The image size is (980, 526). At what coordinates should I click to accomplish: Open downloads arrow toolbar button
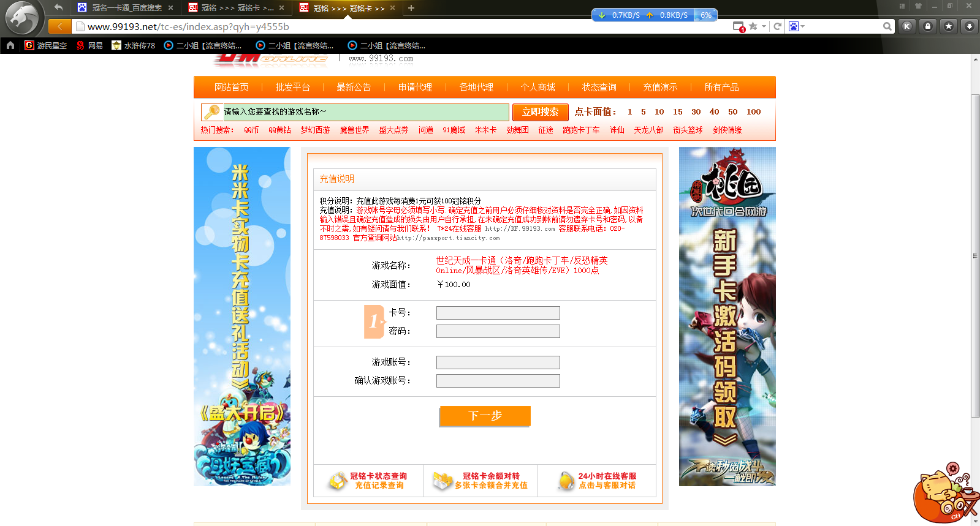click(x=969, y=26)
